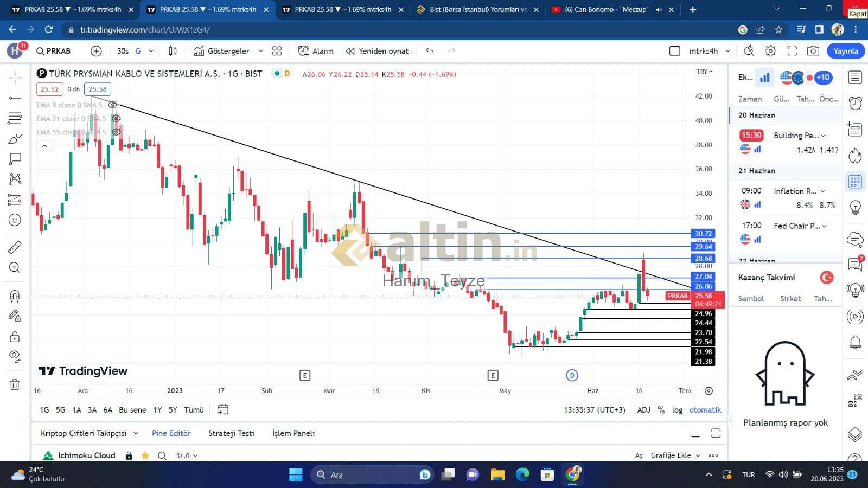The image size is (868, 488).
Task: Open chart settings gear icon
Action: click(x=770, y=51)
